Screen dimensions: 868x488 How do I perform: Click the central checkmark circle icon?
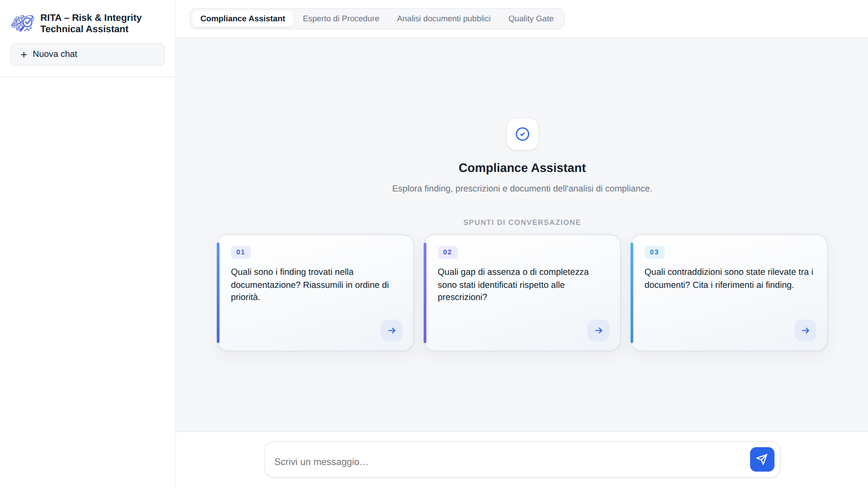(x=522, y=134)
